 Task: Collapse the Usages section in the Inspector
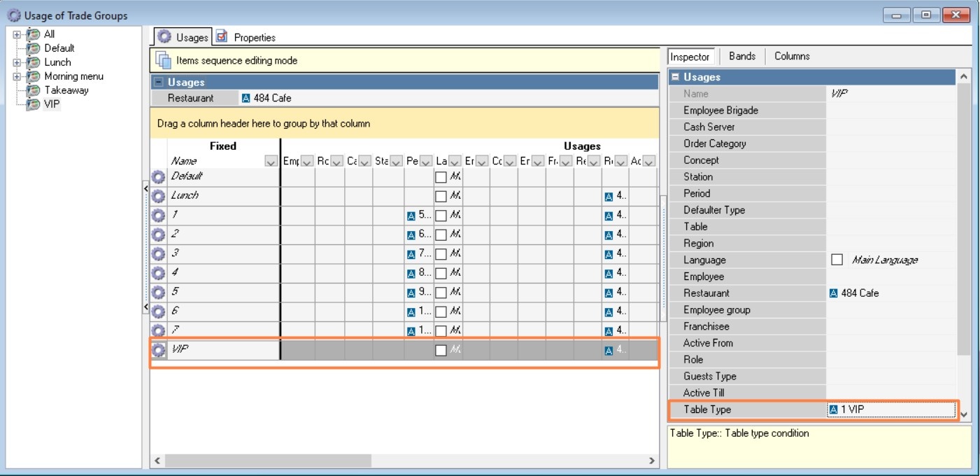click(x=676, y=77)
